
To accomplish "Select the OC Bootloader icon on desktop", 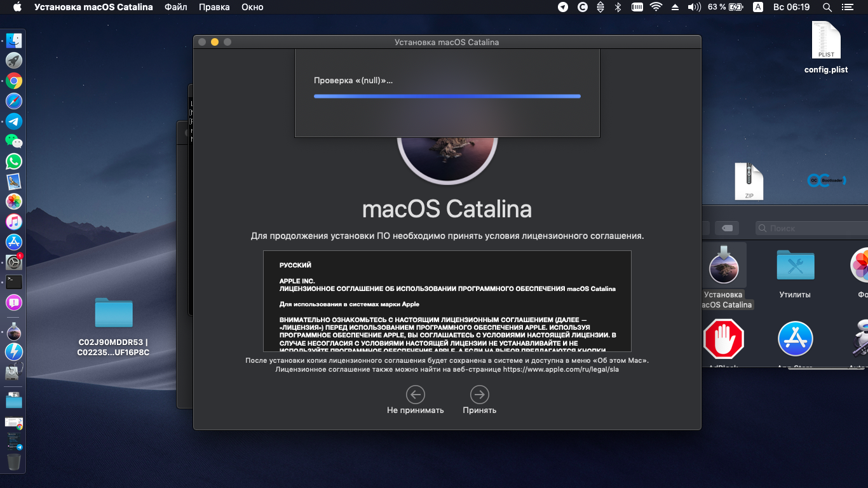I will coord(826,180).
